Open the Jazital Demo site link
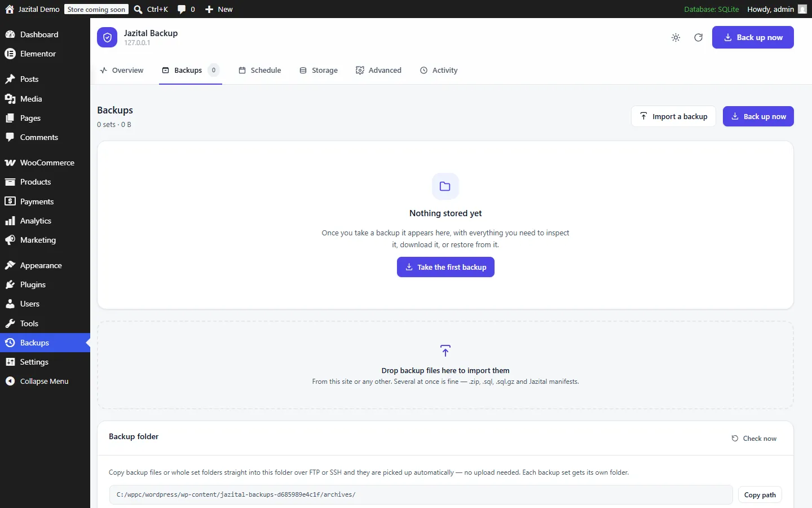Image resolution: width=812 pixels, height=508 pixels. coord(32,9)
